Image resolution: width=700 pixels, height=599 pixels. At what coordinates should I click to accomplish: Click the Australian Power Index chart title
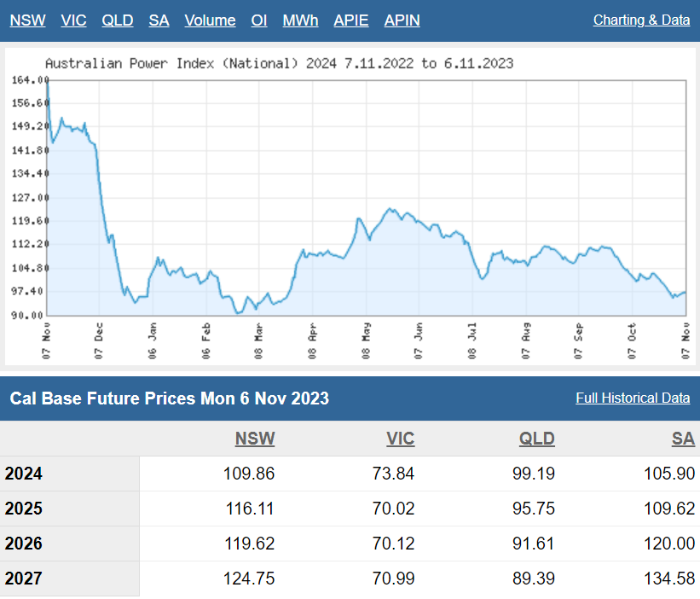279,63
